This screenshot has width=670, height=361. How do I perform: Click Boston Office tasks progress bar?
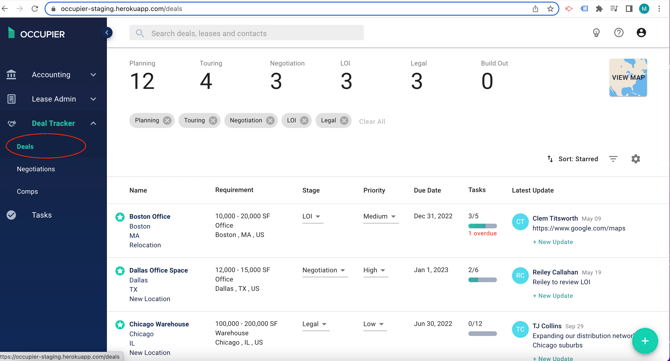(x=482, y=226)
